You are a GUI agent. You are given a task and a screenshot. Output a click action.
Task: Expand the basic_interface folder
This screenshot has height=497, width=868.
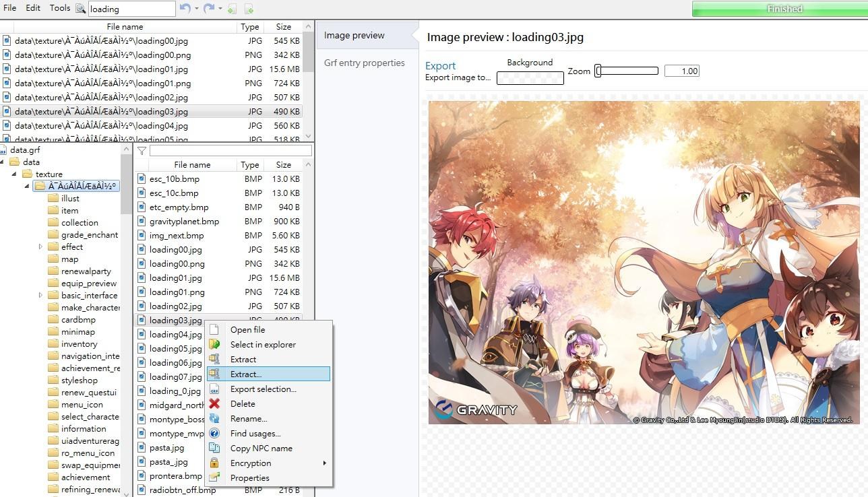coord(40,296)
